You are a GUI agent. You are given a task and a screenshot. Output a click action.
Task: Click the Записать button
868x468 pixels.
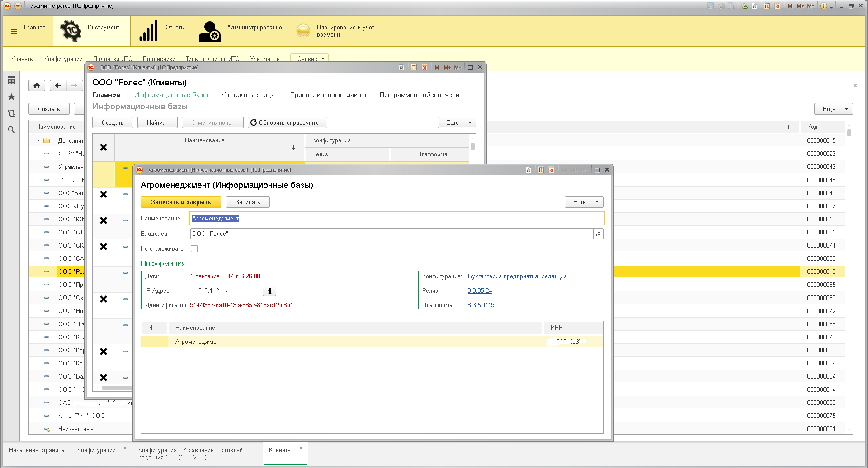point(248,202)
